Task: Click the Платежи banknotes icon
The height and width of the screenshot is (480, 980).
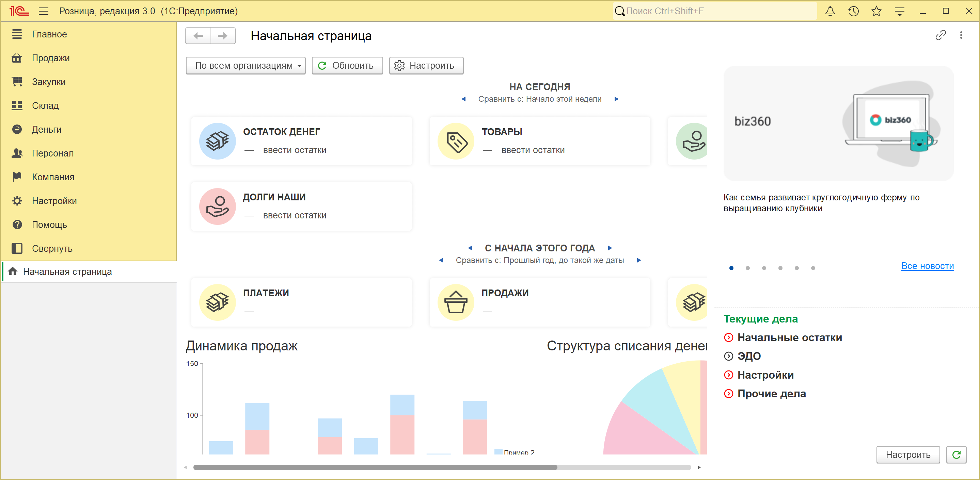Action: click(x=217, y=302)
